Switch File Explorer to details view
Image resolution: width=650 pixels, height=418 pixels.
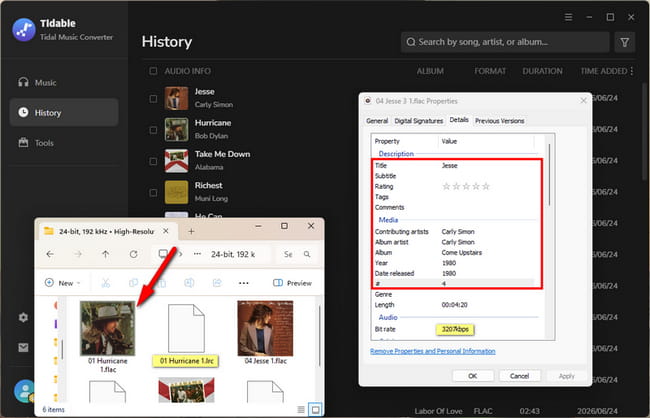[301, 410]
